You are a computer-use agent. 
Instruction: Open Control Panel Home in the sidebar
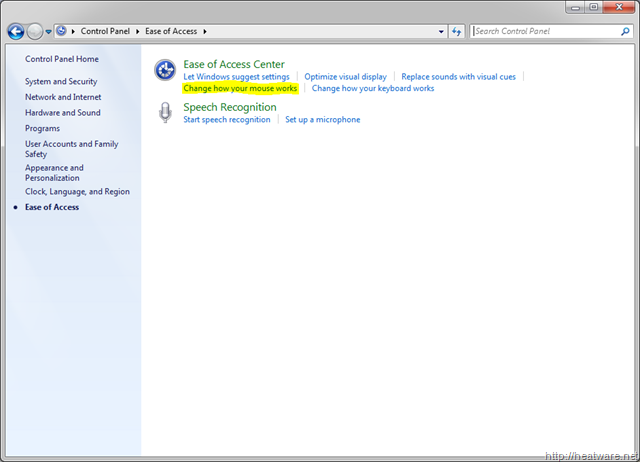click(62, 59)
